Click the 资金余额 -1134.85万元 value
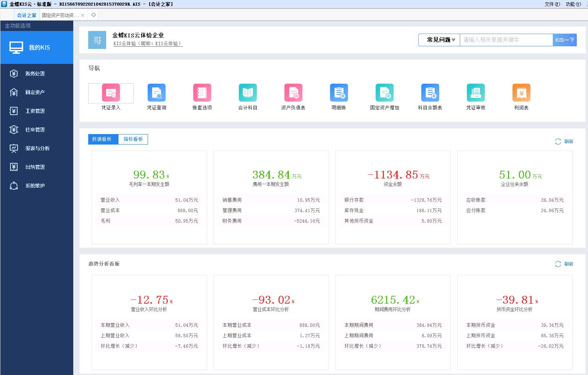588x375 pixels. tap(398, 175)
